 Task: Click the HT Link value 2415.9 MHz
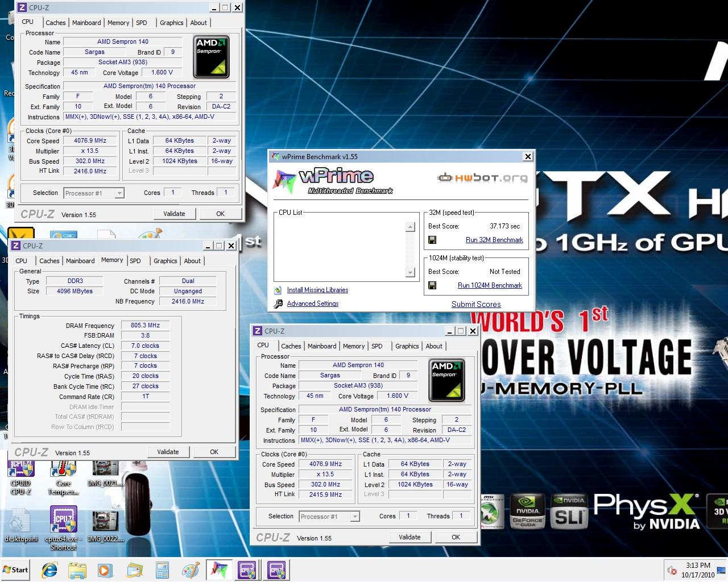(x=325, y=494)
